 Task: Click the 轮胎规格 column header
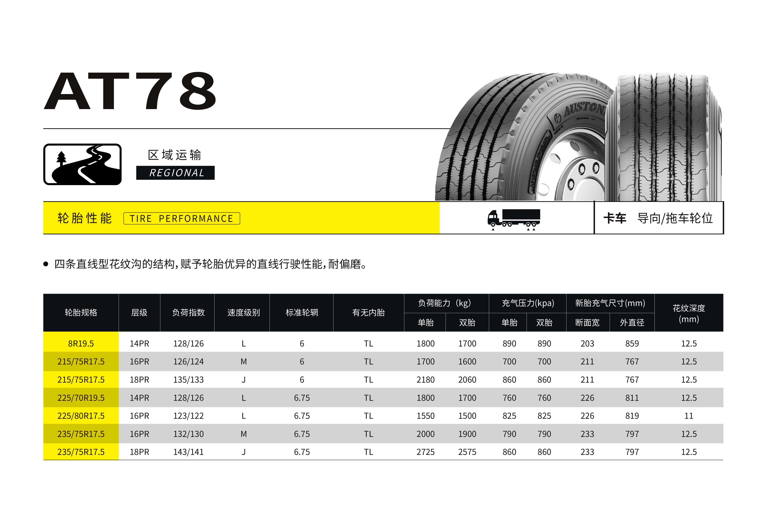pyautogui.click(x=81, y=313)
